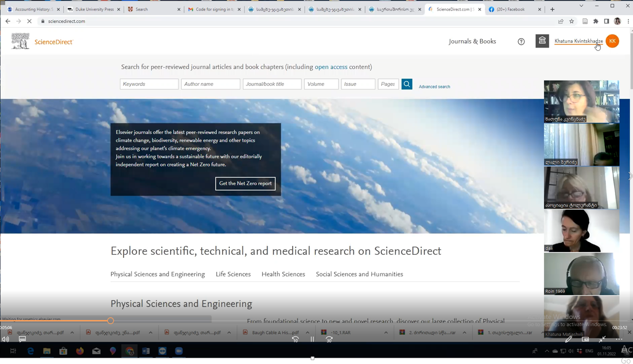633x364 pixels.
Task: Open Word from taskbar
Action: click(146, 351)
